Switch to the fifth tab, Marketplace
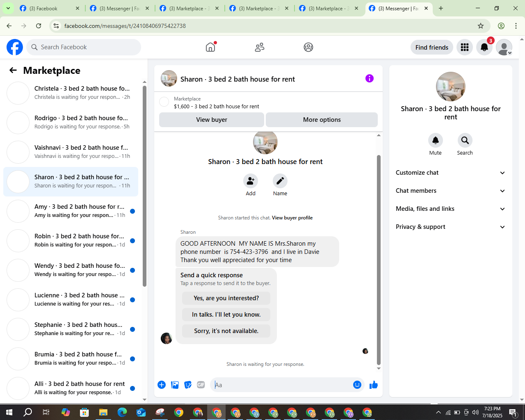The image size is (525, 420). 329,8
